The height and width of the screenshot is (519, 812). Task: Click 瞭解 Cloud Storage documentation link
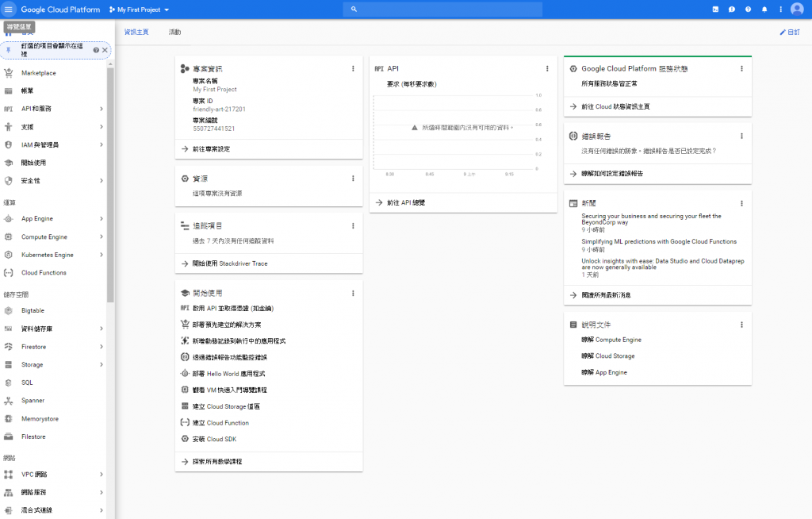pos(608,356)
